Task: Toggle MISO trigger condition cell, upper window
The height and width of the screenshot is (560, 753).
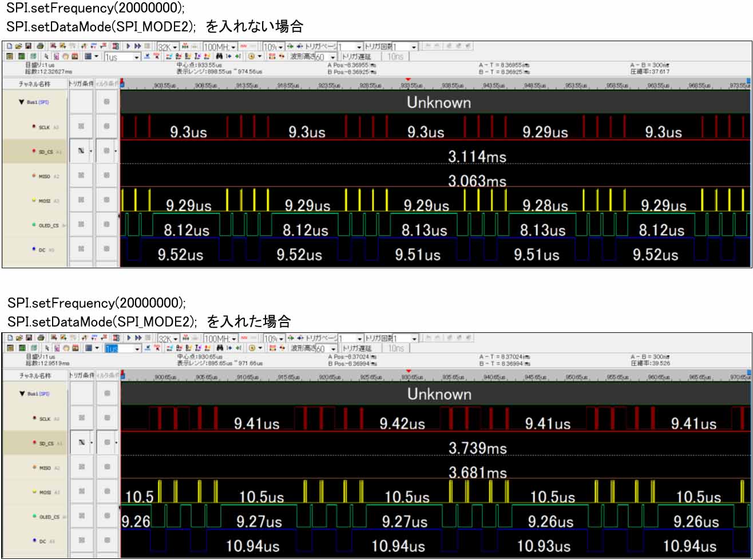Action: [81, 176]
